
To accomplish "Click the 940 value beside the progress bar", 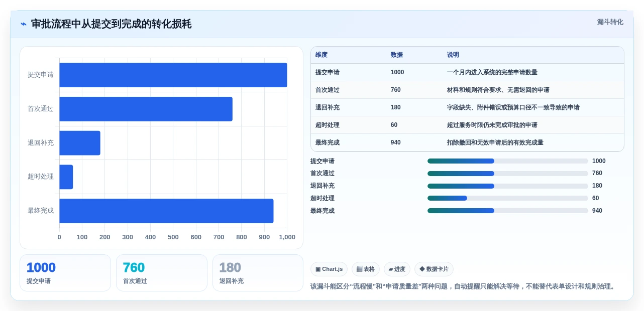I will click(x=597, y=211).
